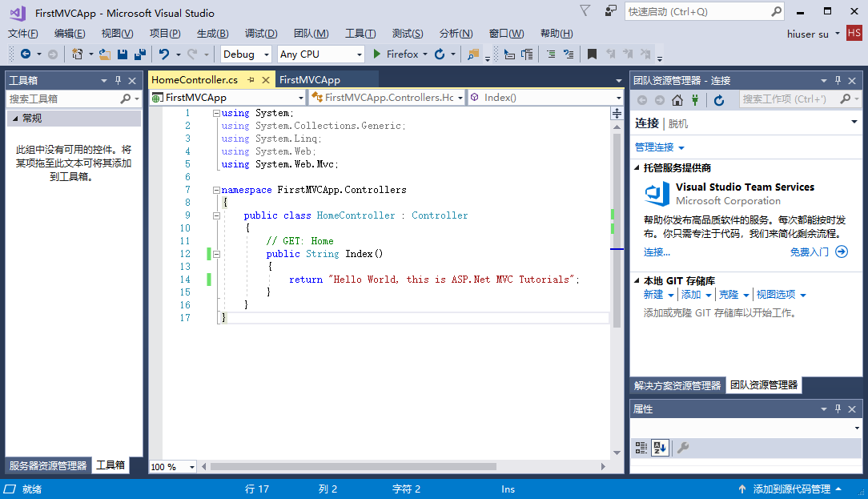Switch to the 解决方案资源管理器 tab
The width and height of the screenshot is (868, 499).
677,385
